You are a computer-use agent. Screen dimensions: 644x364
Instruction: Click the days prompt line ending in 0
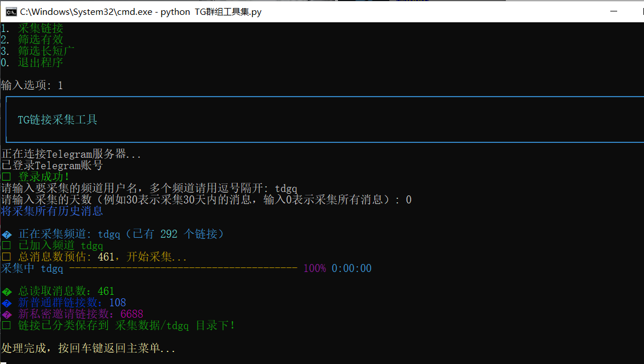point(206,200)
